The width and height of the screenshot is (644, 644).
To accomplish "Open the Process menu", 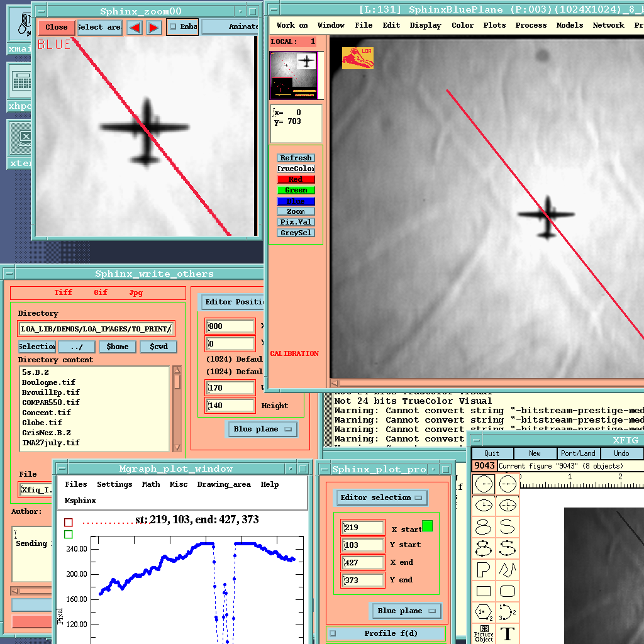I will tap(531, 25).
